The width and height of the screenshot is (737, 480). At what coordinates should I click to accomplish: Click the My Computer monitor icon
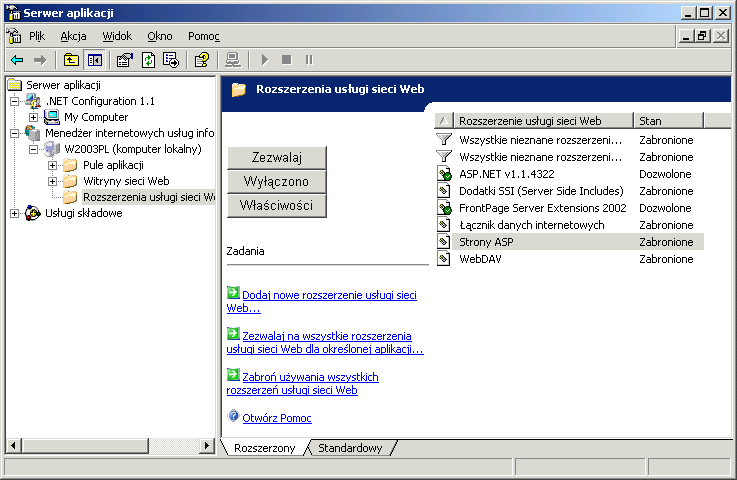[x=52, y=117]
